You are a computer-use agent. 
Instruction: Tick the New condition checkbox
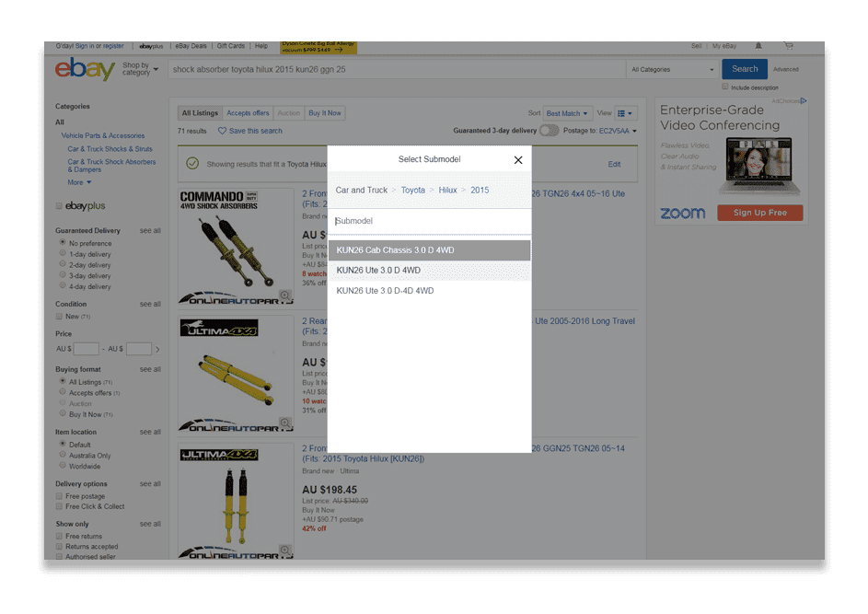[59, 316]
